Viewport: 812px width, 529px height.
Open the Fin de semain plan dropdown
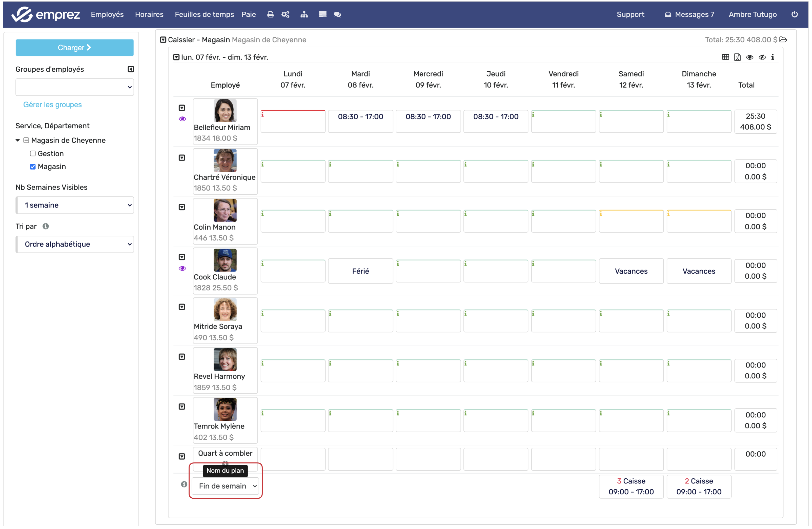click(225, 486)
